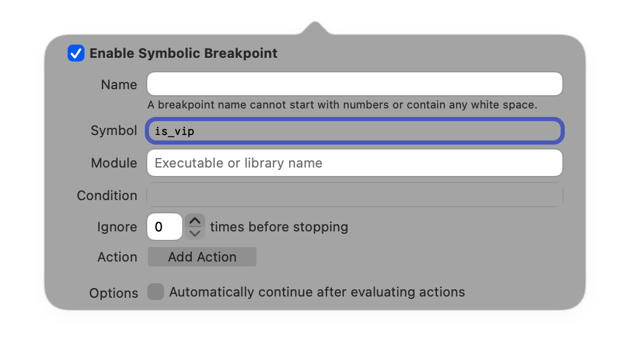Viewport: 630px width, 364px height.
Task: Click the Module label
Action: 113,163
